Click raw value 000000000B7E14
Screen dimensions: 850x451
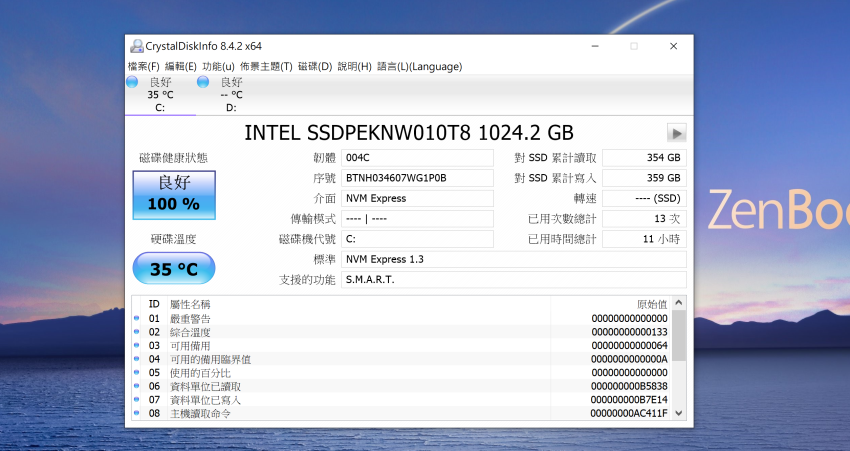[629, 400]
